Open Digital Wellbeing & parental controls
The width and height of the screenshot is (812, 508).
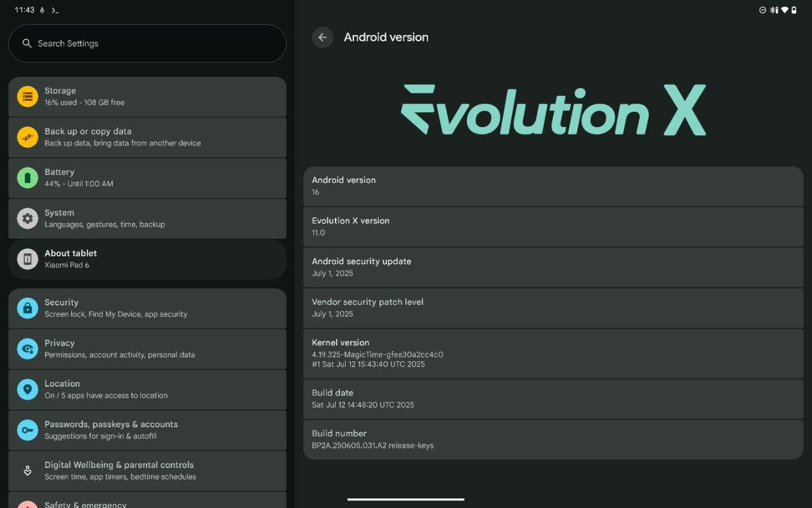pyautogui.click(x=147, y=471)
